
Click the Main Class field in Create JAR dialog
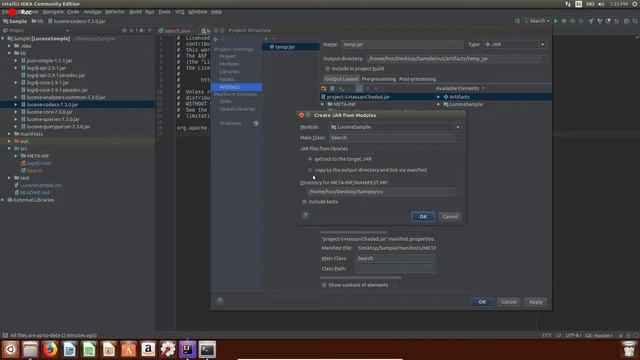pos(391,138)
